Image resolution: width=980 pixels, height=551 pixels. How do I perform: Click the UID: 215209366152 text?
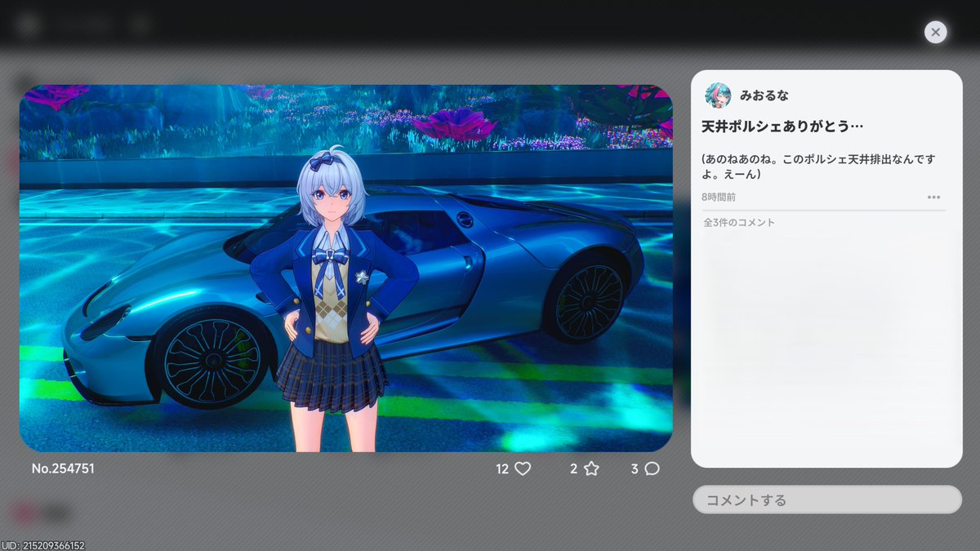[x=43, y=544]
